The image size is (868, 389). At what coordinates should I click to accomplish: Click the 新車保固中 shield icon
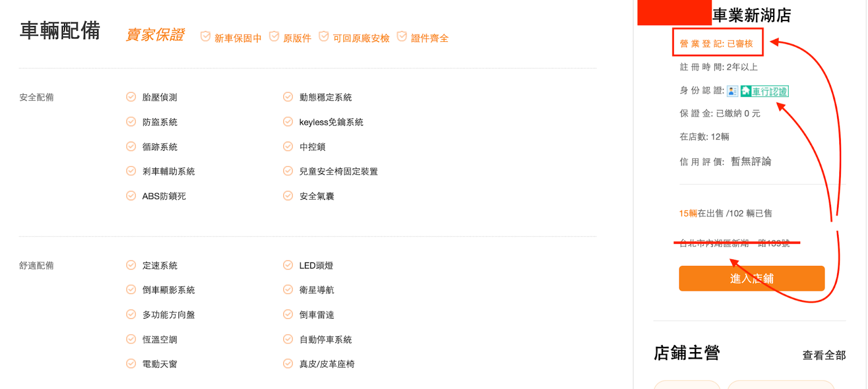[x=206, y=36]
